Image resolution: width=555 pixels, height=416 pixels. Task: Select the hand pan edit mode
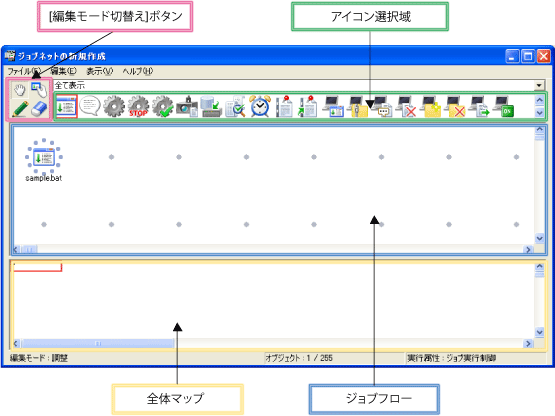(20, 90)
